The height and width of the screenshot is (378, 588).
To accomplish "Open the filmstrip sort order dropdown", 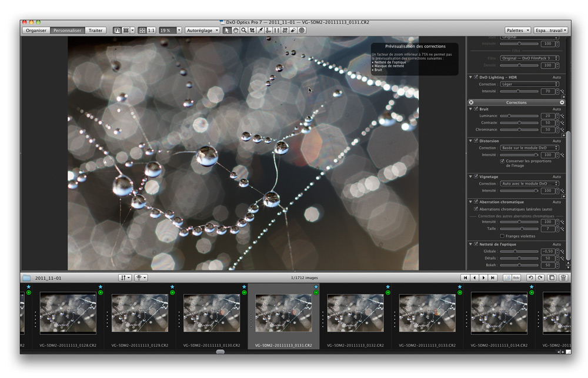I will click(125, 278).
